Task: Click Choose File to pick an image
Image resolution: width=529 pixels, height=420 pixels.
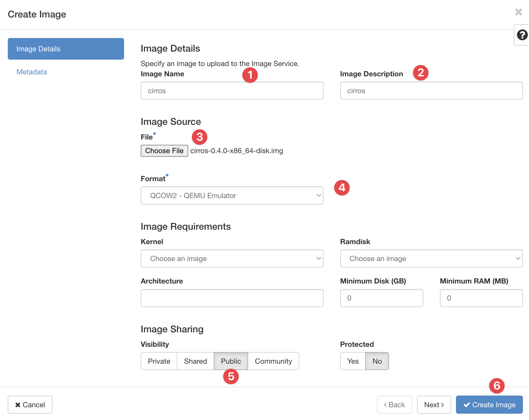Action: [x=164, y=151]
